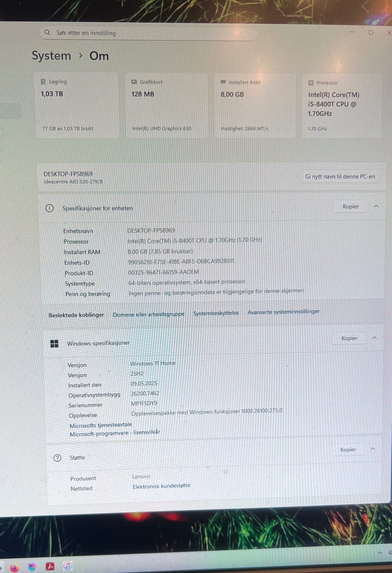Image resolution: width=392 pixels, height=573 pixels.
Task: Collapse Spesifikasjoner for enheten section
Action: [x=376, y=206]
